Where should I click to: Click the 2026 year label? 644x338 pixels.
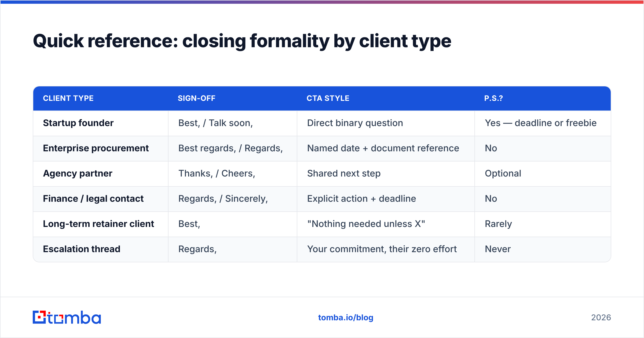(601, 318)
